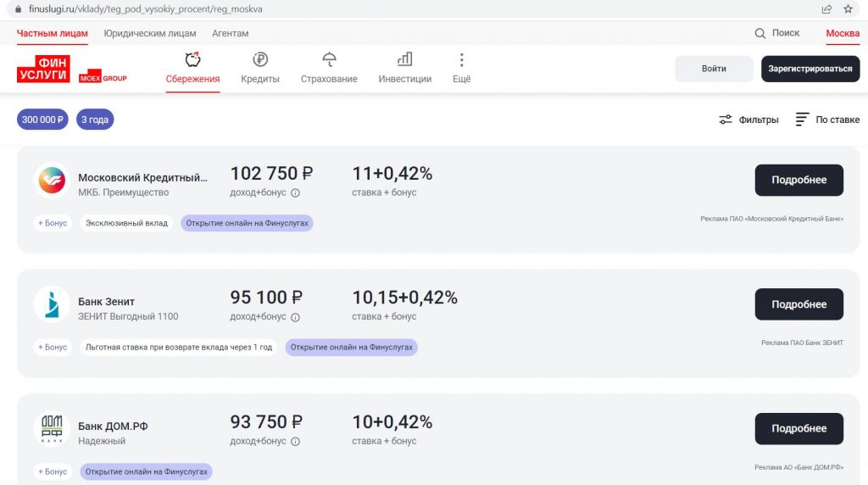The width and height of the screenshot is (868, 485).
Task: Click + Бонус tag on Московский Кредитный card
Action: 53,223
